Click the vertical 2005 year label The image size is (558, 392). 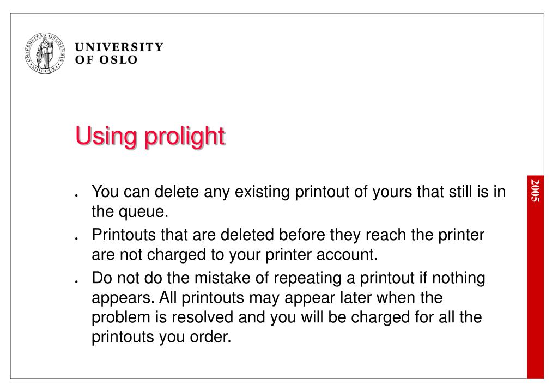535,191
